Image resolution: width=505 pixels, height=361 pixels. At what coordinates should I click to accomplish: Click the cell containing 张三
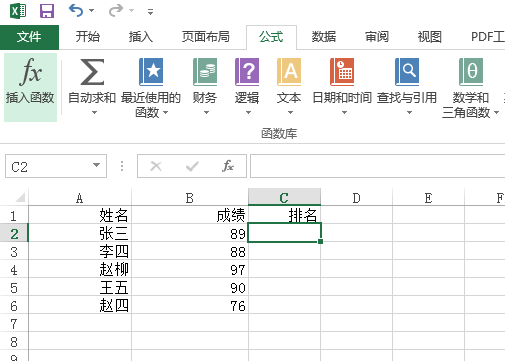coord(80,233)
